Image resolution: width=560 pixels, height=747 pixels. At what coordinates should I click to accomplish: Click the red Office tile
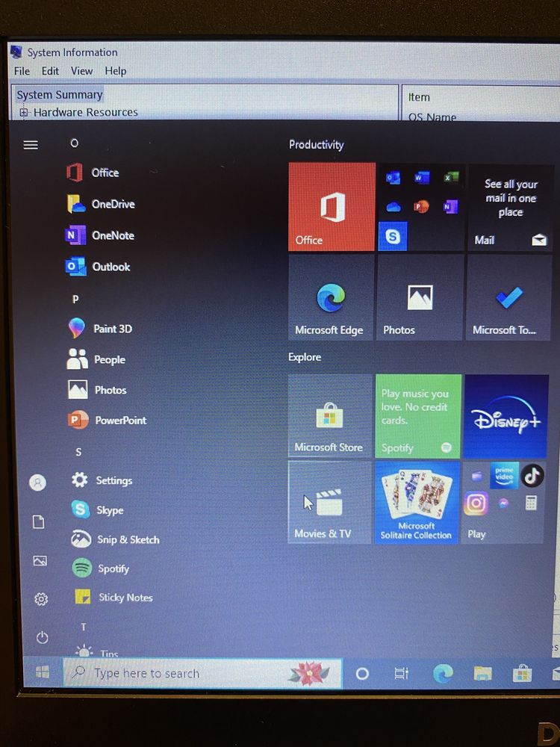tap(332, 207)
